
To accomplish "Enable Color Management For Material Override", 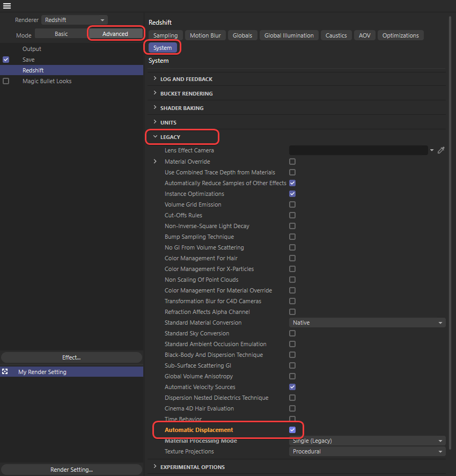I will point(292,290).
